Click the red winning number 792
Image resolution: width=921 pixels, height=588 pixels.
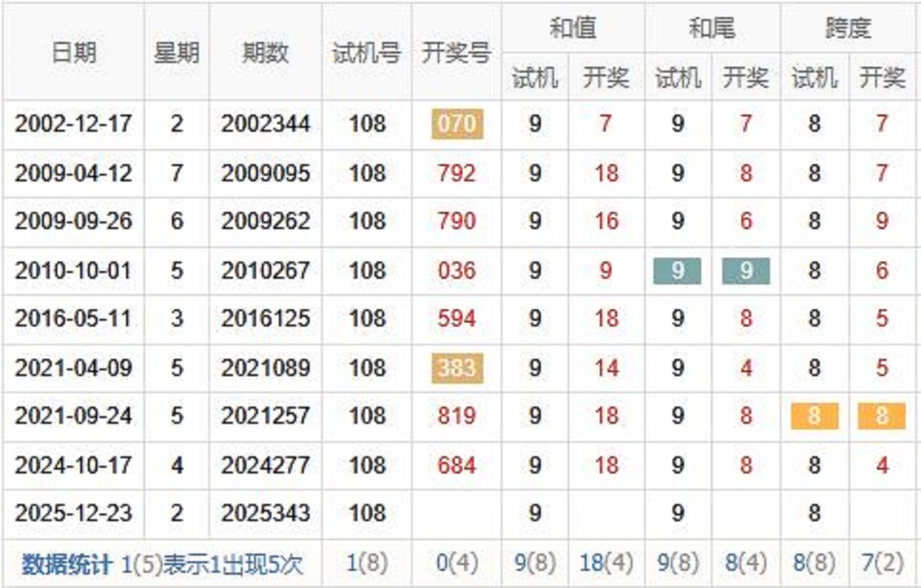(456, 174)
